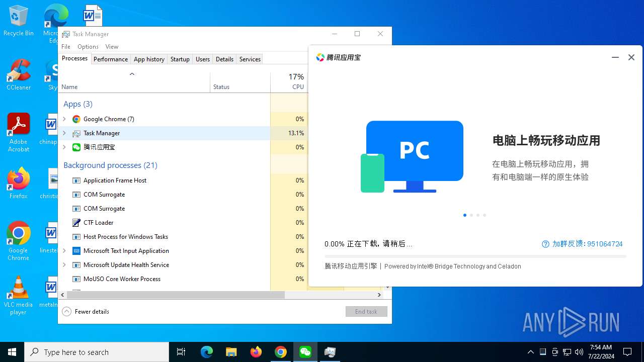Click the Task Manager process row icon

76,133
